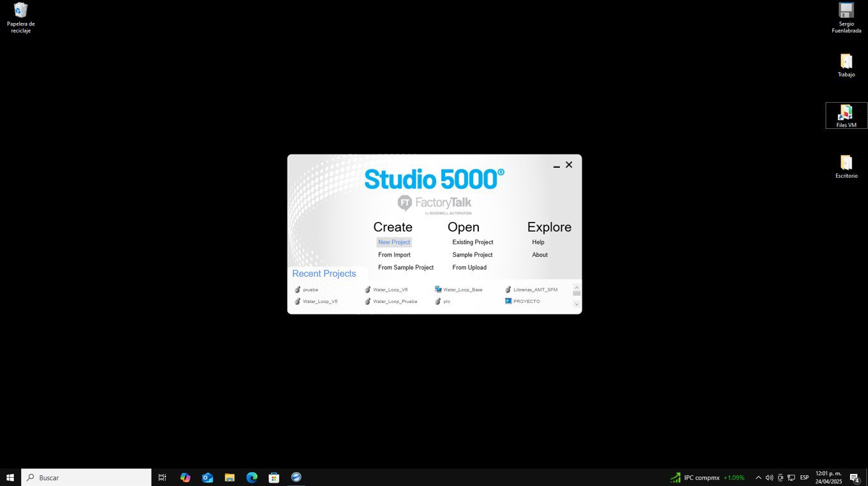Open the recent project icon for prueba
This screenshot has width=868, height=486.
point(297,290)
